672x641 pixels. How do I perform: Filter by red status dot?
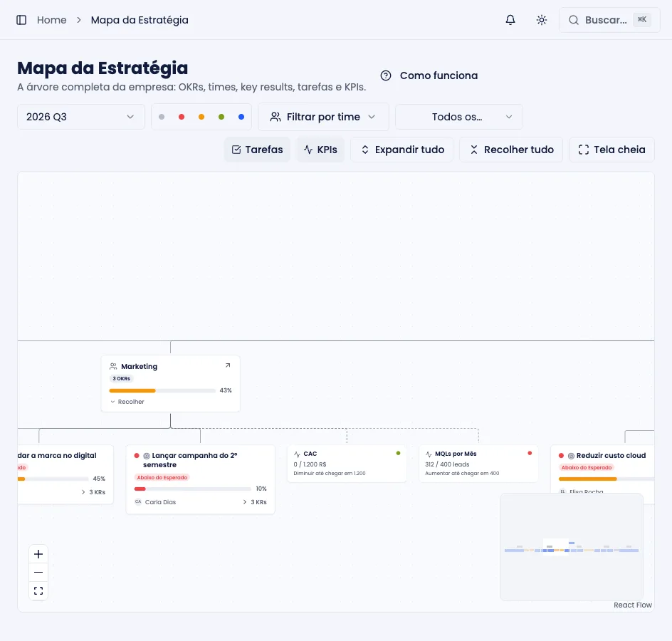(x=182, y=117)
